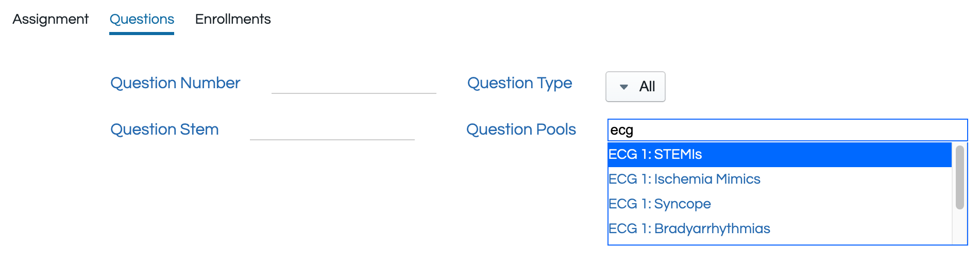Click the pool list scrollbar thumb

point(959,177)
